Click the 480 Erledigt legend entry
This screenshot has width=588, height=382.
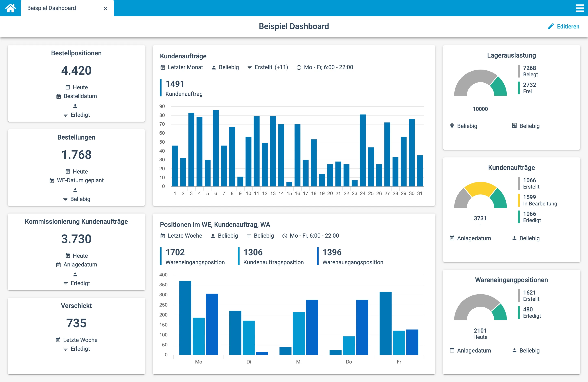[x=530, y=312]
